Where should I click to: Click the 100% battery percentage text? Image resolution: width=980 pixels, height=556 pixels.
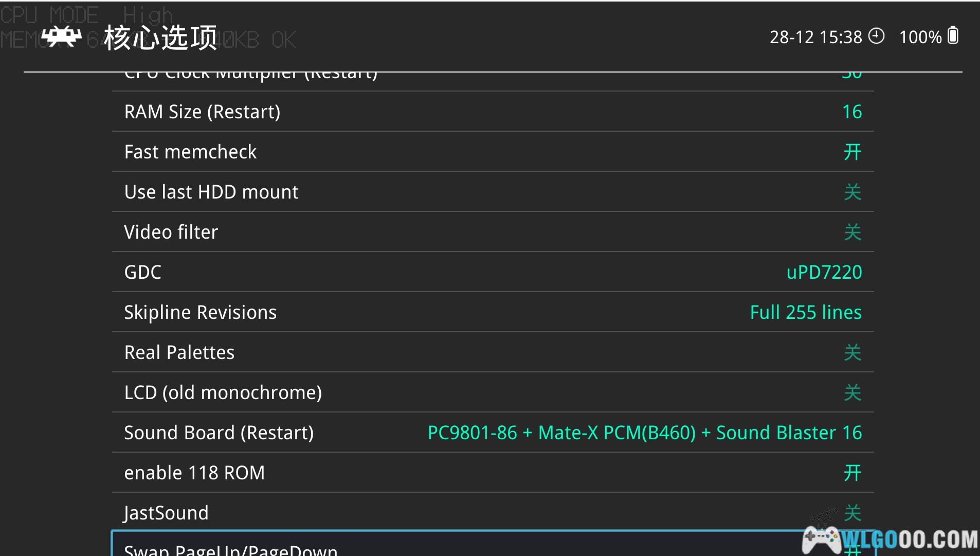(x=920, y=37)
